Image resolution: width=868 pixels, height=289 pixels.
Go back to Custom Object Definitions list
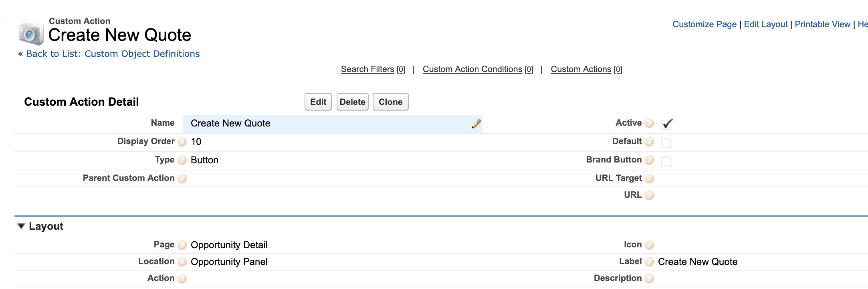coord(113,54)
